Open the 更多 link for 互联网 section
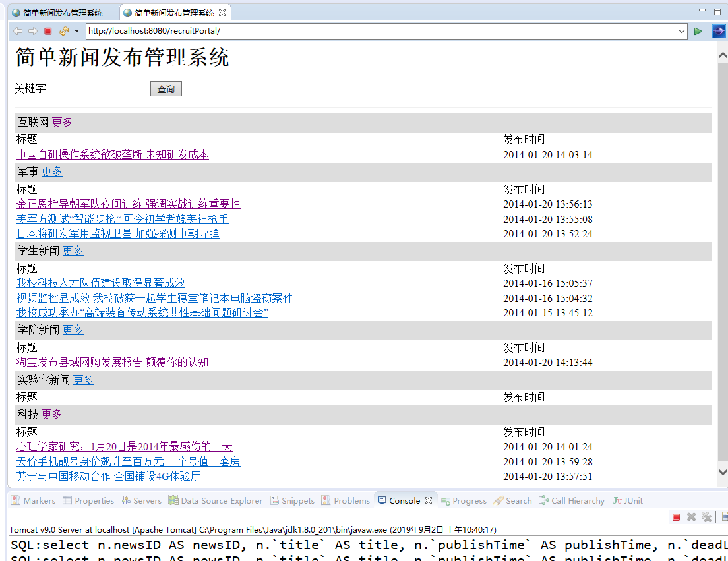This screenshot has width=728, height=561. [62, 122]
